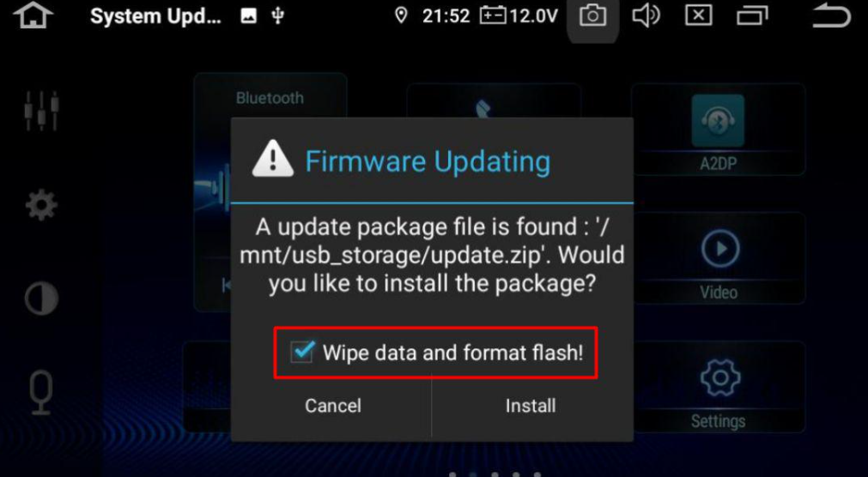The width and height of the screenshot is (868, 477).
Task: Tap the Bluetooth widget tile
Action: (270, 97)
